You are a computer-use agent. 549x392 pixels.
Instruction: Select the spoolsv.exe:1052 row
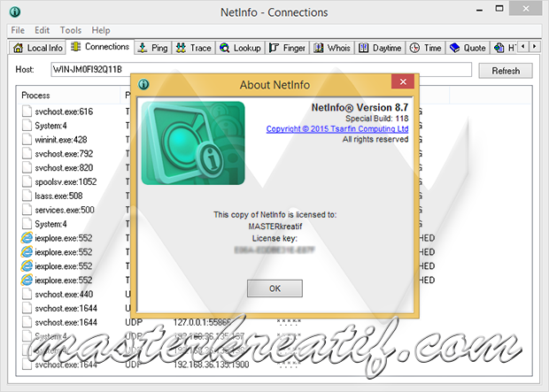point(66,181)
